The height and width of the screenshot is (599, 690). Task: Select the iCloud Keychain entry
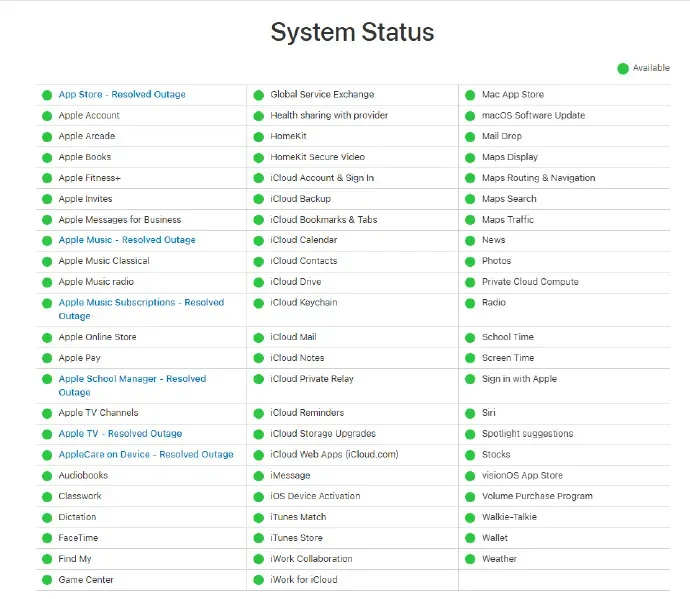coord(304,303)
